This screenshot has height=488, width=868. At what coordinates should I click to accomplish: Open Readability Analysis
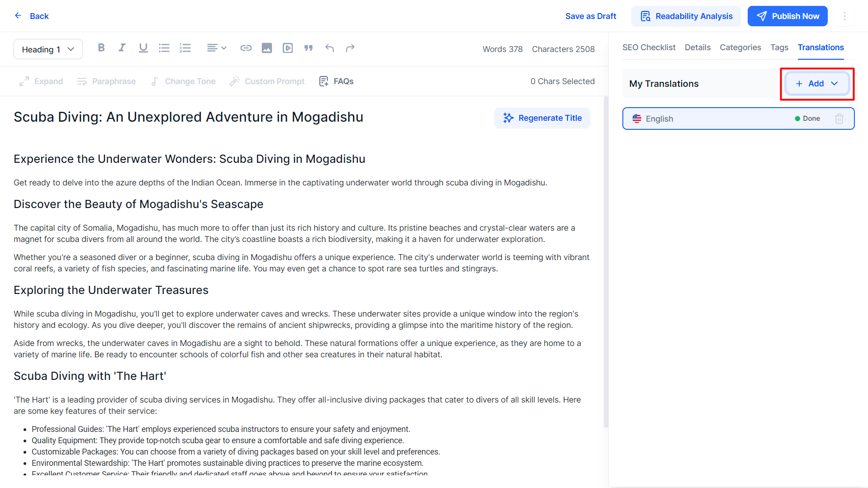[x=686, y=16]
